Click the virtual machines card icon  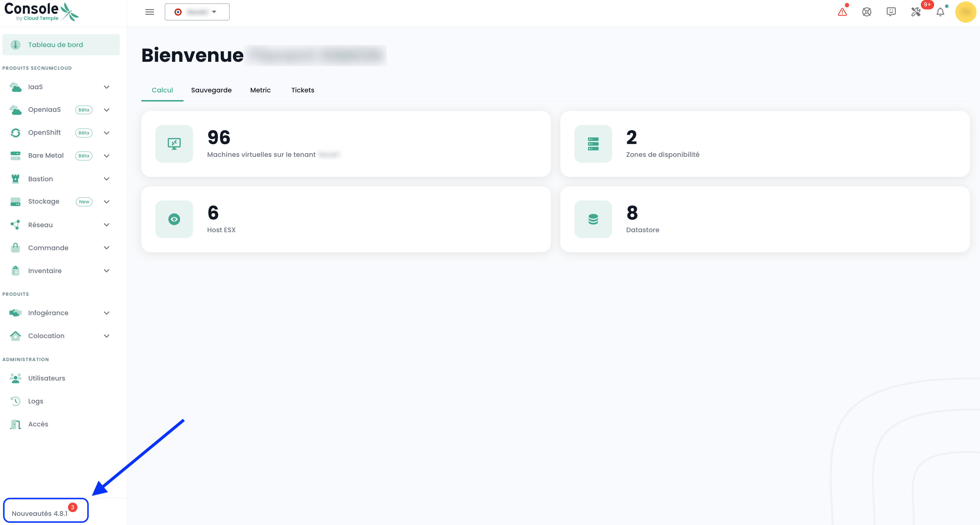(174, 144)
